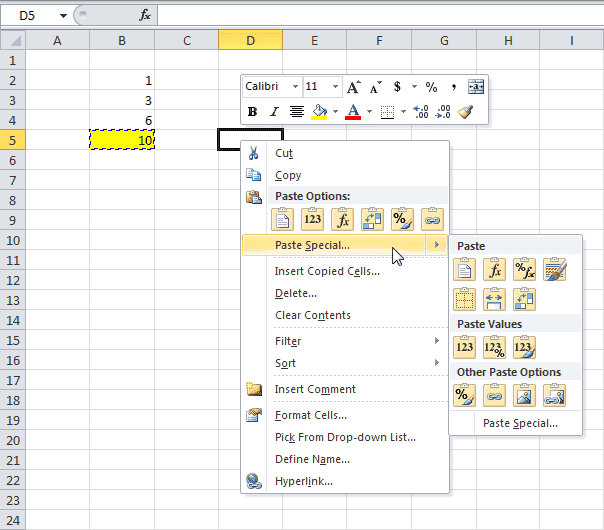Select Paste No Borders icon
Screen dimensions: 604x530
(x=464, y=299)
